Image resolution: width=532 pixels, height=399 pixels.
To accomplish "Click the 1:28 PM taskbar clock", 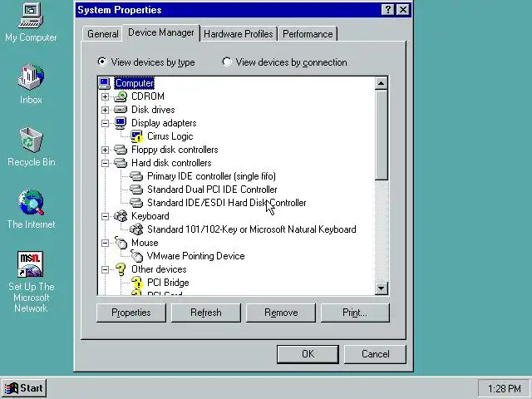I will pyautogui.click(x=504, y=388).
